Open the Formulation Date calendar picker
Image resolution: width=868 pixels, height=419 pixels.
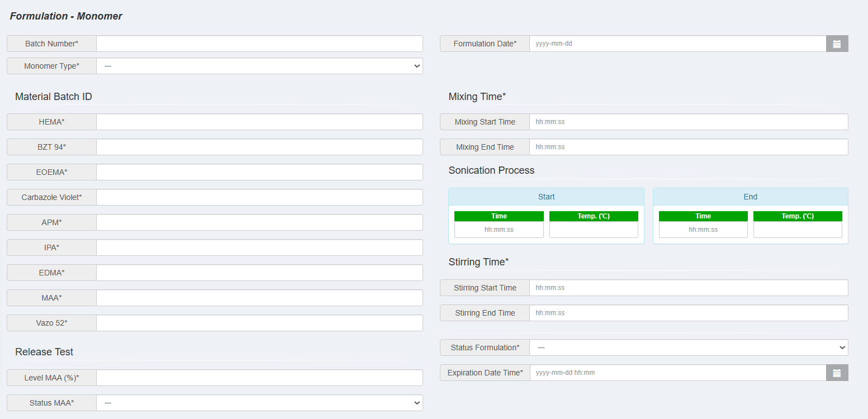tap(837, 44)
